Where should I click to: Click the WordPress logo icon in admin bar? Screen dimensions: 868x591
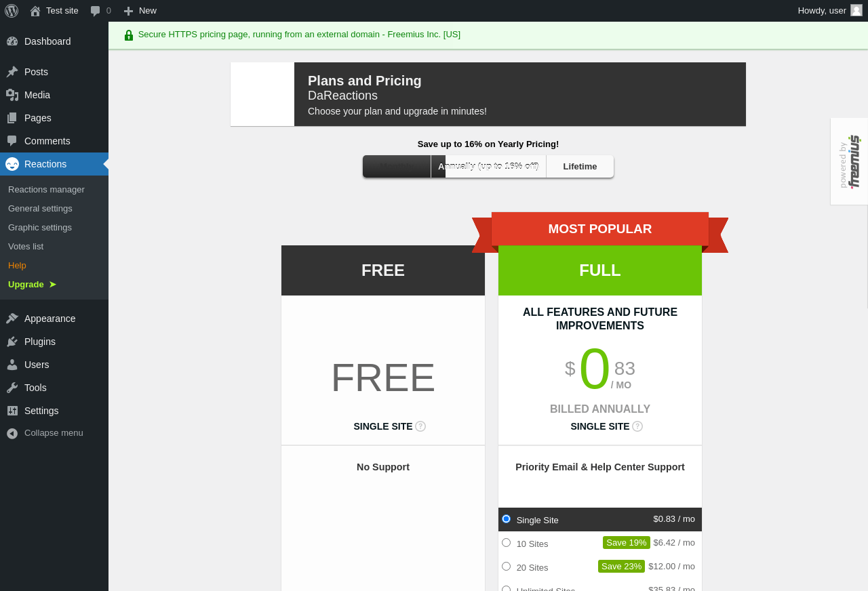12,11
